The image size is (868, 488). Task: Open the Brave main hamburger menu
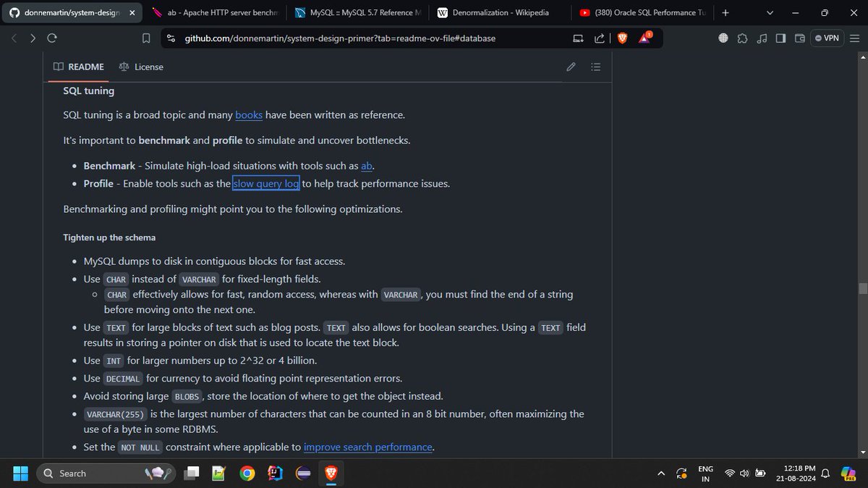854,38
